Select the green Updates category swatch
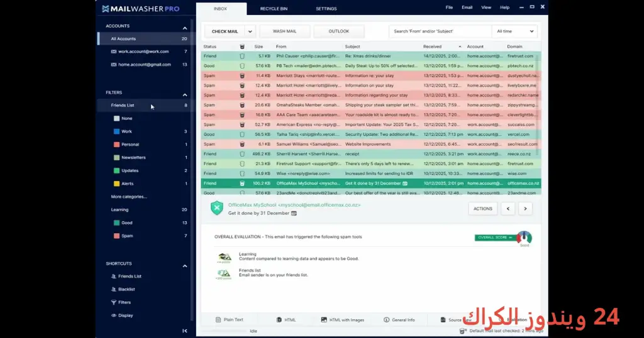 point(116,171)
